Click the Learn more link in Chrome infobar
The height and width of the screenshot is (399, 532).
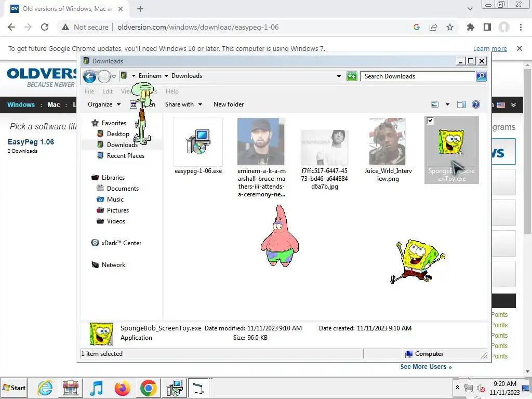490,48
